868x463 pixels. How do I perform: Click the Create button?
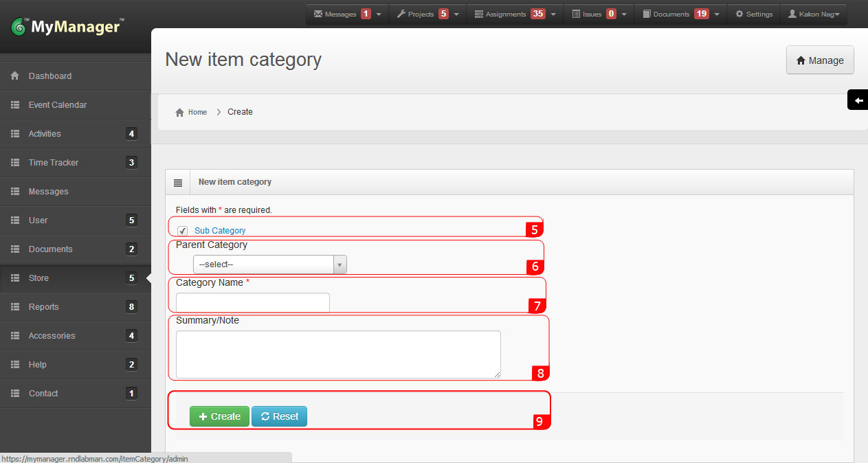[219, 416]
